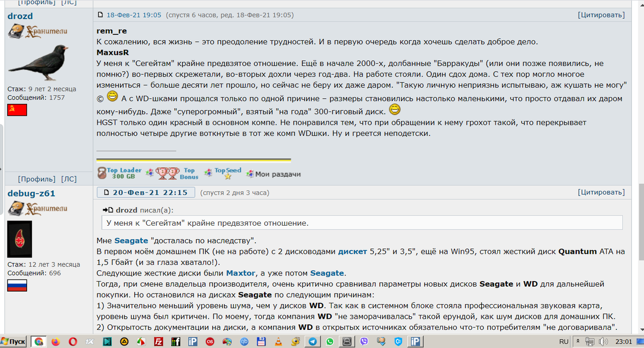Viewport: 644px width, 348px height.
Task: Click the rem_re mention in drozd's post
Action: coord(112,31)
